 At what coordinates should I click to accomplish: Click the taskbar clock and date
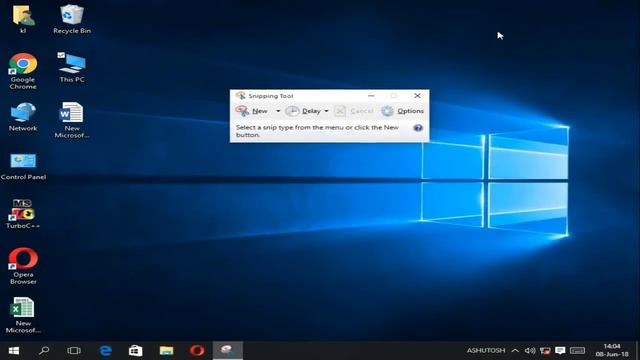pyautogui.click(x=612, y=350)
